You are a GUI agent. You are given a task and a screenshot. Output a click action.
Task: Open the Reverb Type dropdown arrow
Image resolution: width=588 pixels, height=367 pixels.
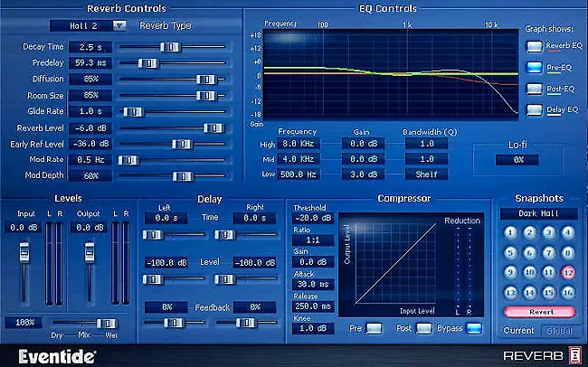click(x=119, y=25)
